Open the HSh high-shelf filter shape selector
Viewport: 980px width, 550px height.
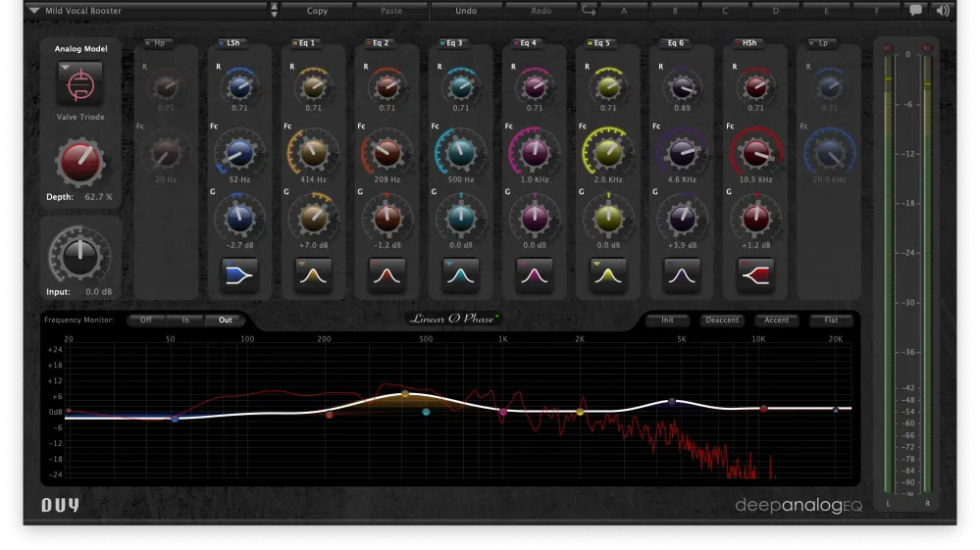pos(755,275)
